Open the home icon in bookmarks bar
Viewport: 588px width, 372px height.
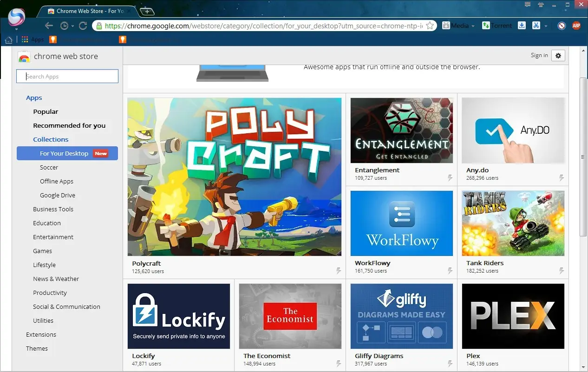[x=8, y=39]
